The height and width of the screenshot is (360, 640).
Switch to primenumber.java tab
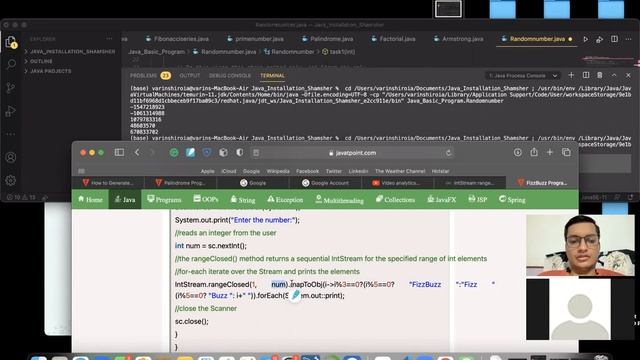[255, 39]
